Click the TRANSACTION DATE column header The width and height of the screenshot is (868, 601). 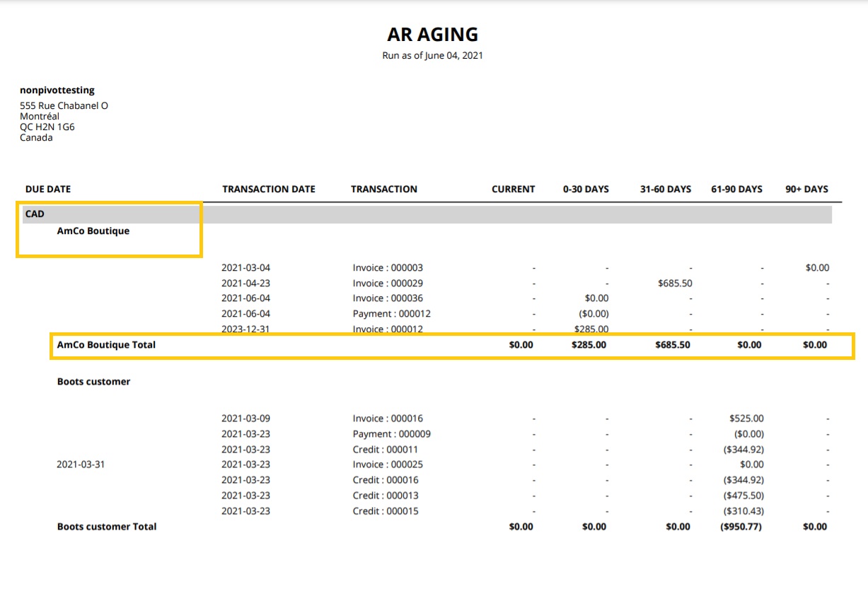click(269, 189)
